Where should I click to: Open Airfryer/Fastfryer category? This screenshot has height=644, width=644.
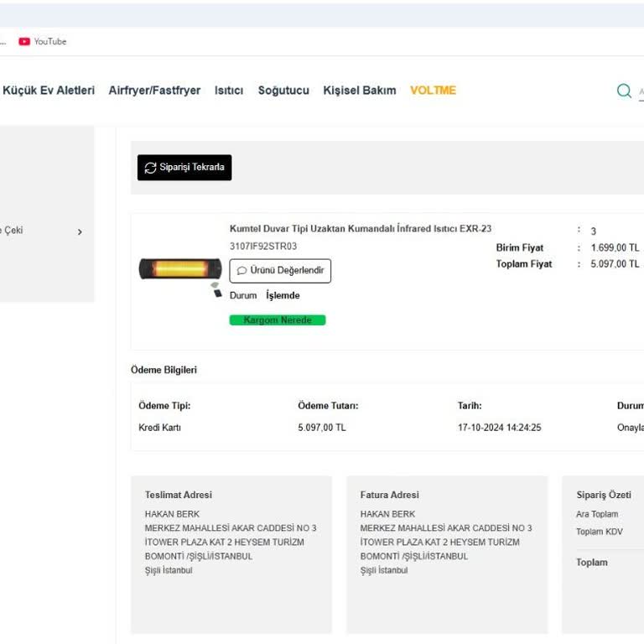(154, 91)
